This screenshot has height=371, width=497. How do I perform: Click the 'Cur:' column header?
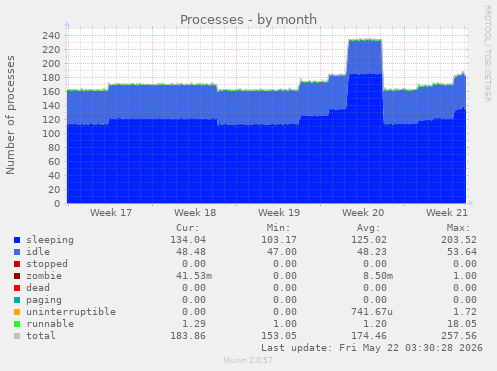(188, 228)
